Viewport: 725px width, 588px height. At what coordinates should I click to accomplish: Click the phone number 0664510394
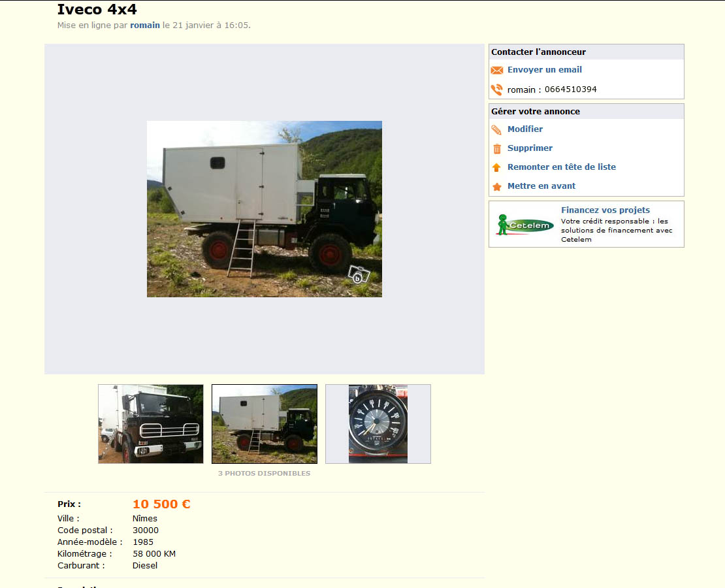tap(571, 90)
